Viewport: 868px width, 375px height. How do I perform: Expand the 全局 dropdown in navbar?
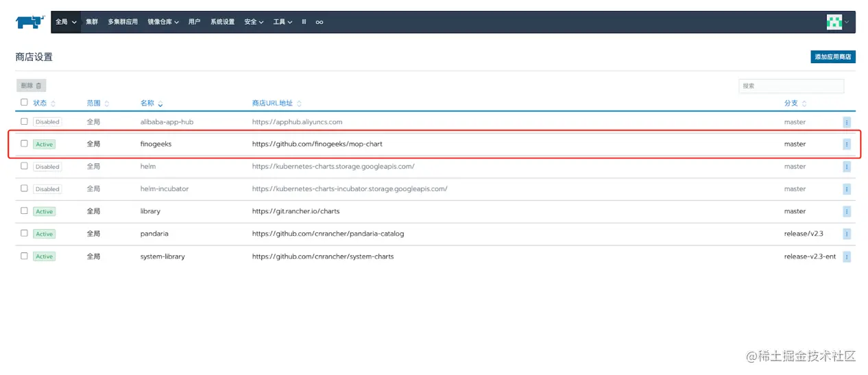pyautogui.click(x=66, y=22)
